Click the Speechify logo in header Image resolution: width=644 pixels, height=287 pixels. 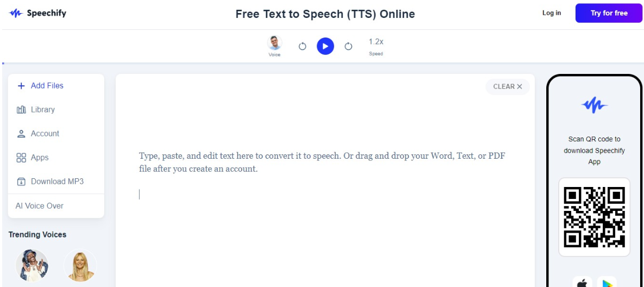click(37, 13)
